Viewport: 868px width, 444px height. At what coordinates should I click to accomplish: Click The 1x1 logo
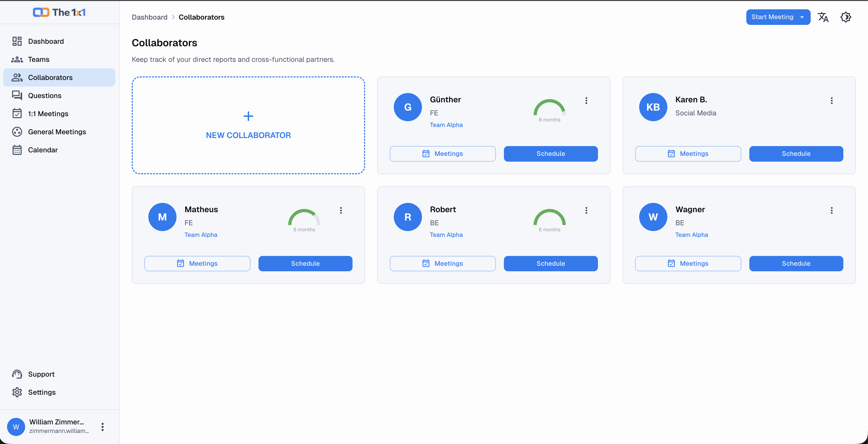point(59,13)
